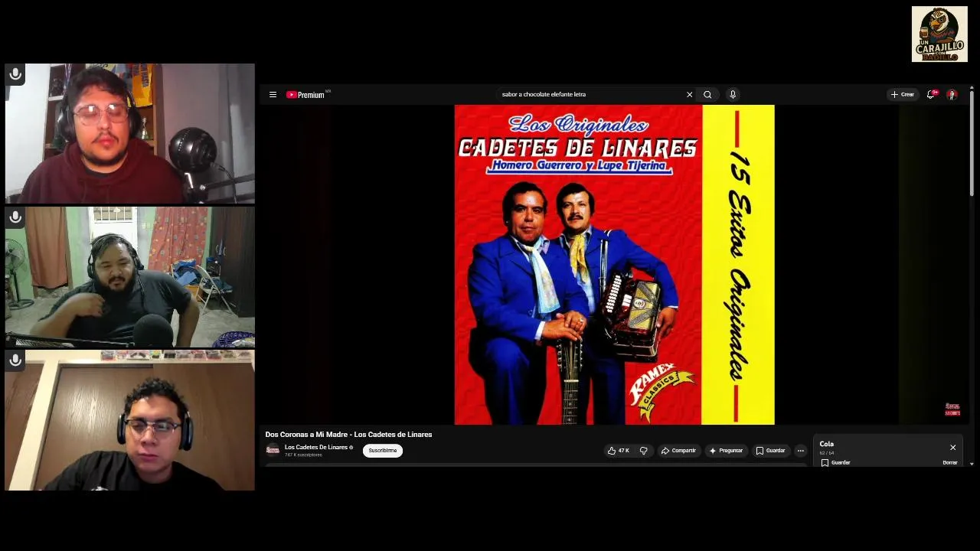Clear the search text with the X
The image size is (980, 551).
pos(689,95)
